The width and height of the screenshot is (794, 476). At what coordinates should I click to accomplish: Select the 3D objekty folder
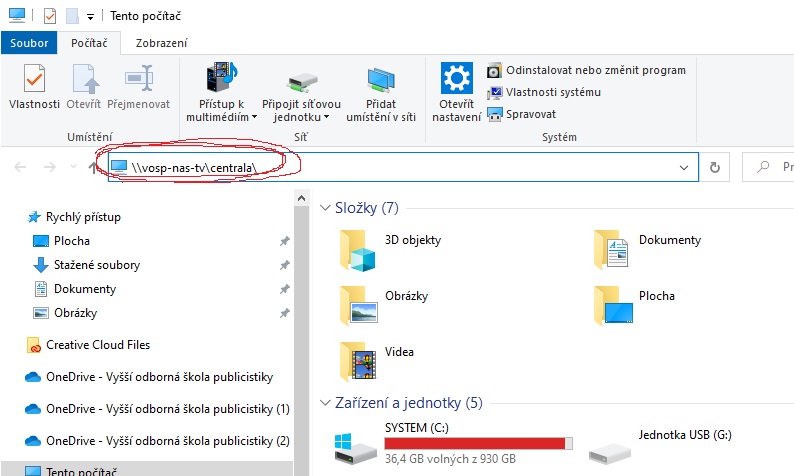(x=391, y=250)
